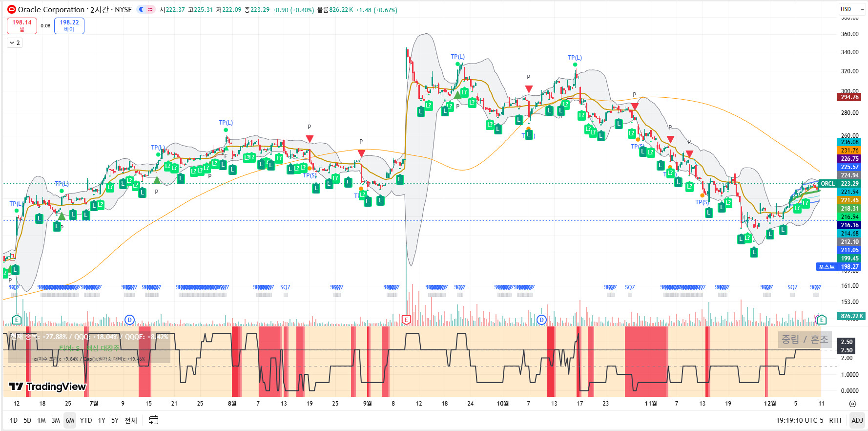Click the purple 226.75 price label
This screenshot has height=431, width=868.
849,159
